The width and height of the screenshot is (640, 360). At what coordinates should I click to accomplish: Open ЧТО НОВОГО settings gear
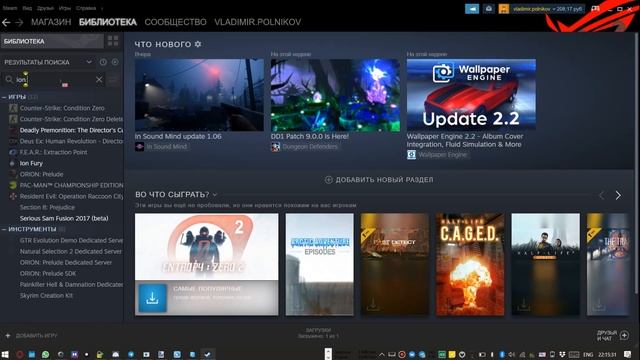198,44
